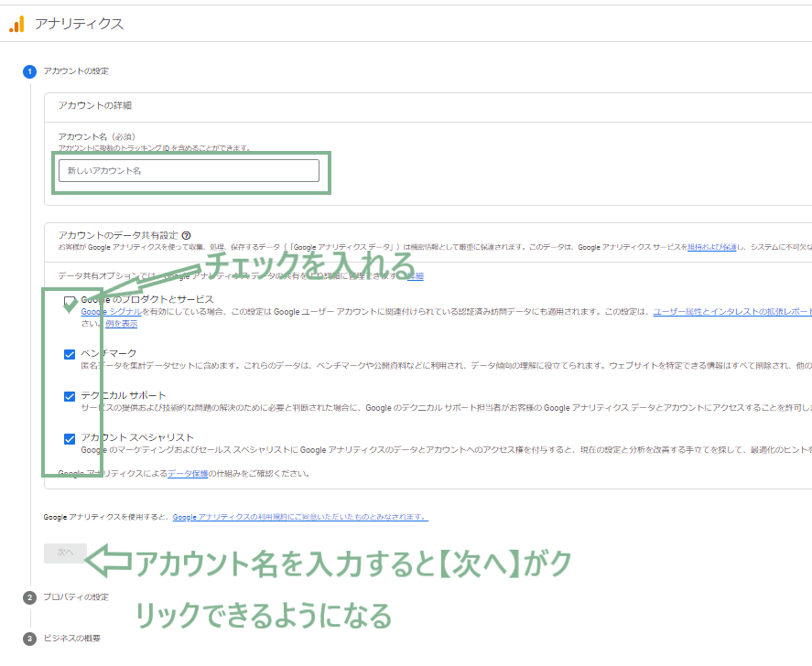Select the ビジネスの概要 step label
The width and height of the screenshot is (812, 666).
pyautogui.click(x=72, y=639)
